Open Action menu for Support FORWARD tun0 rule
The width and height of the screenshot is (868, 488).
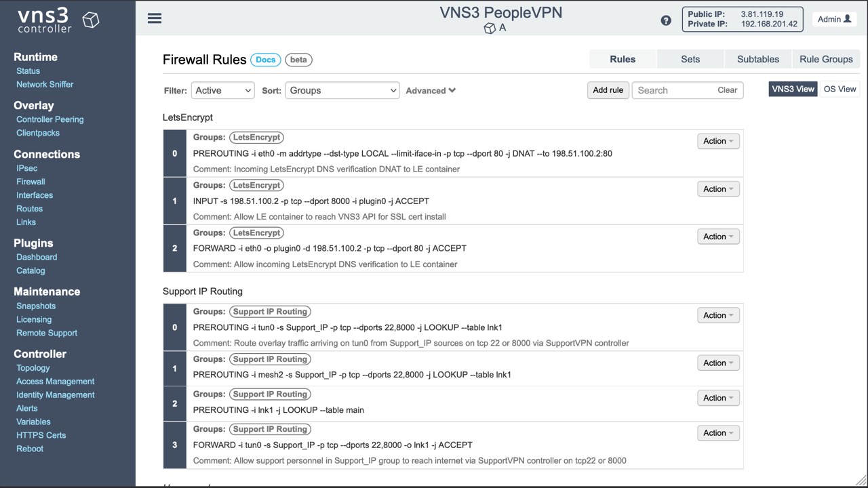point(718,432)
